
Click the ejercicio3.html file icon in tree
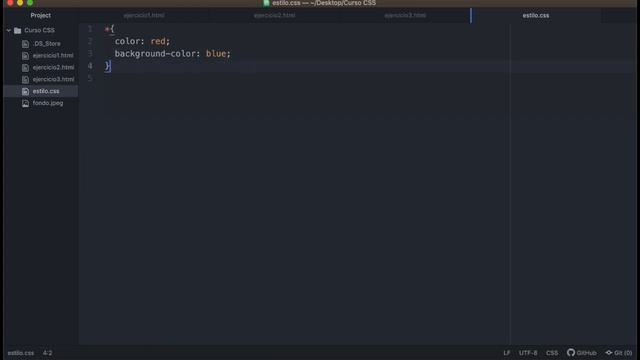pos(25,79)
